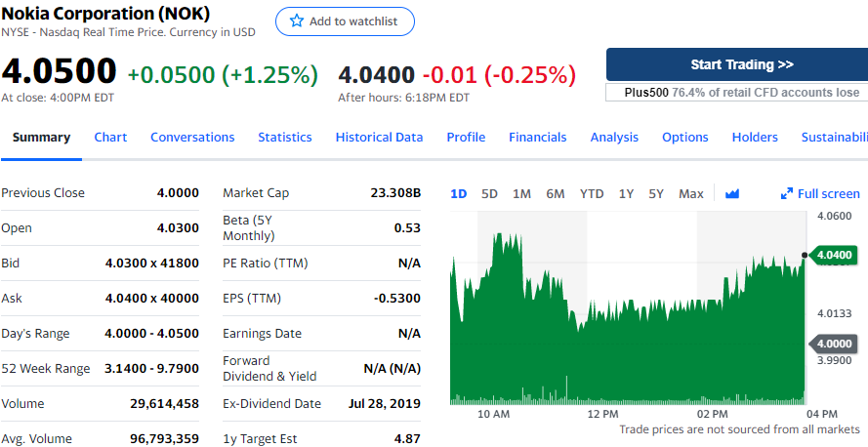Viewport: 868px width, 447px height.
Task: Click the Volume value 29,614,458
Action: (164, 404)
